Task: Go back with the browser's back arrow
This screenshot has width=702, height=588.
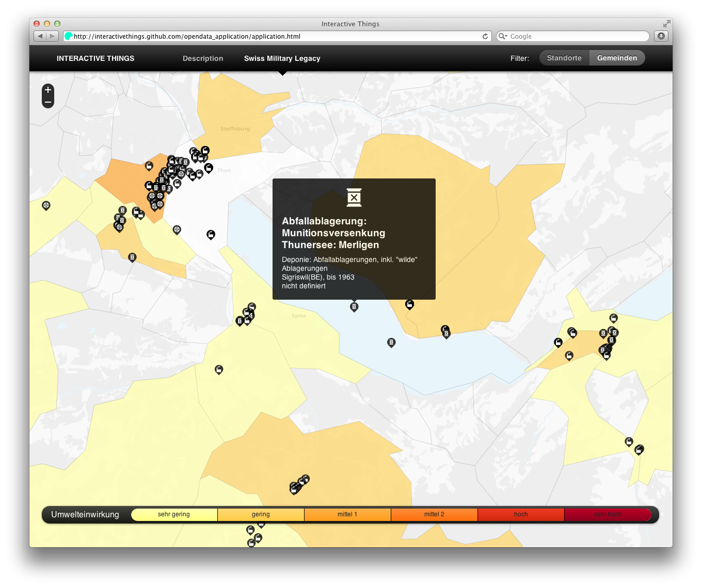Action: point(40,36)
